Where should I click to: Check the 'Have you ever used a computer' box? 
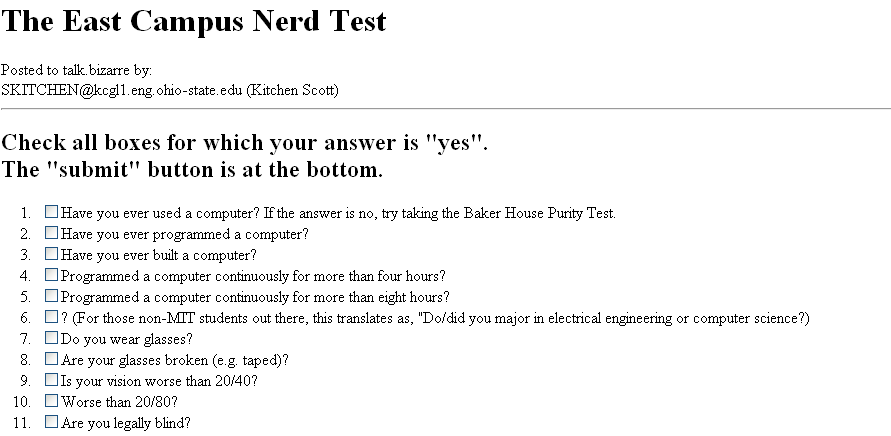pos(52,212)
